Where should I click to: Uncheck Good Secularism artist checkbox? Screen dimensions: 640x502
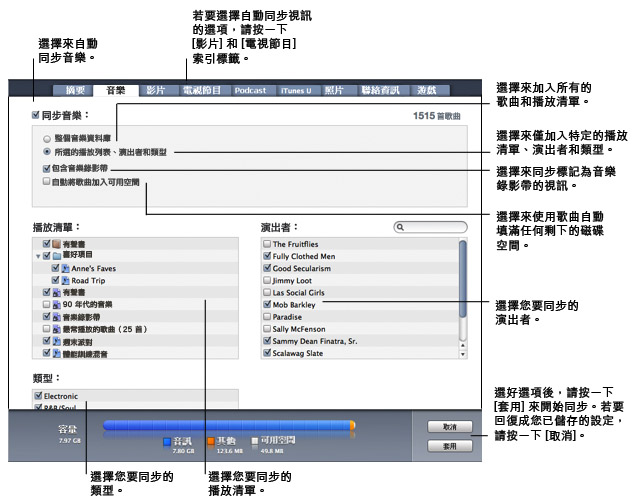point(267,268)
